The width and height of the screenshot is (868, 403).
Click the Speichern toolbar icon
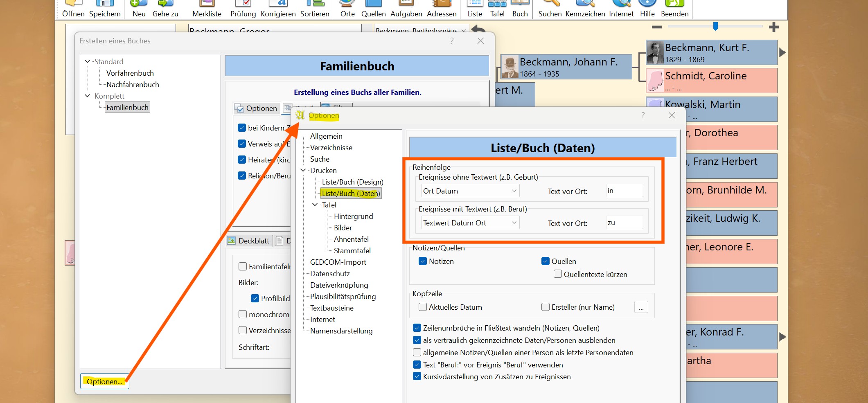click(105, 8)
